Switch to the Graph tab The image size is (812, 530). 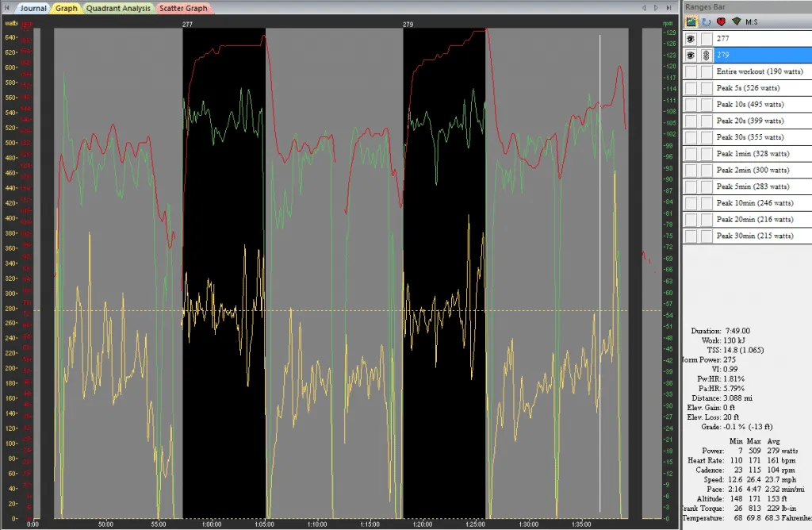coord(67,8)
